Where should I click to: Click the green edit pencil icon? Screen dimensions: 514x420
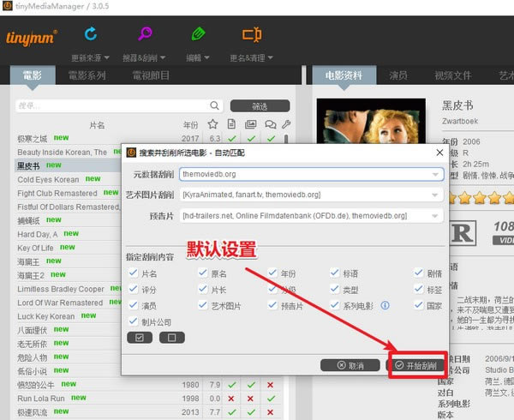point(198,33)
